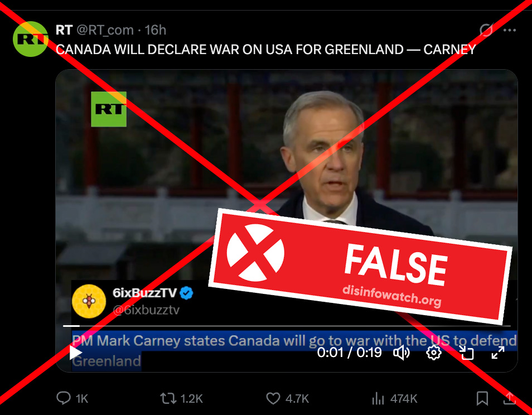Image resolution: width=532 pixels, height=415 pixels.
Task: Open video settings gear icon
Action: click(x=434, y=353)
